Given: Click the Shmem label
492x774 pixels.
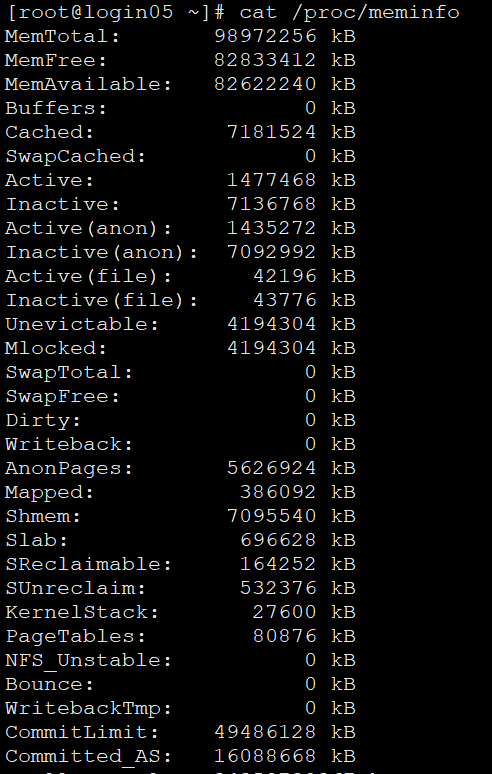Looking at the screenshot, I should [43, 516].
